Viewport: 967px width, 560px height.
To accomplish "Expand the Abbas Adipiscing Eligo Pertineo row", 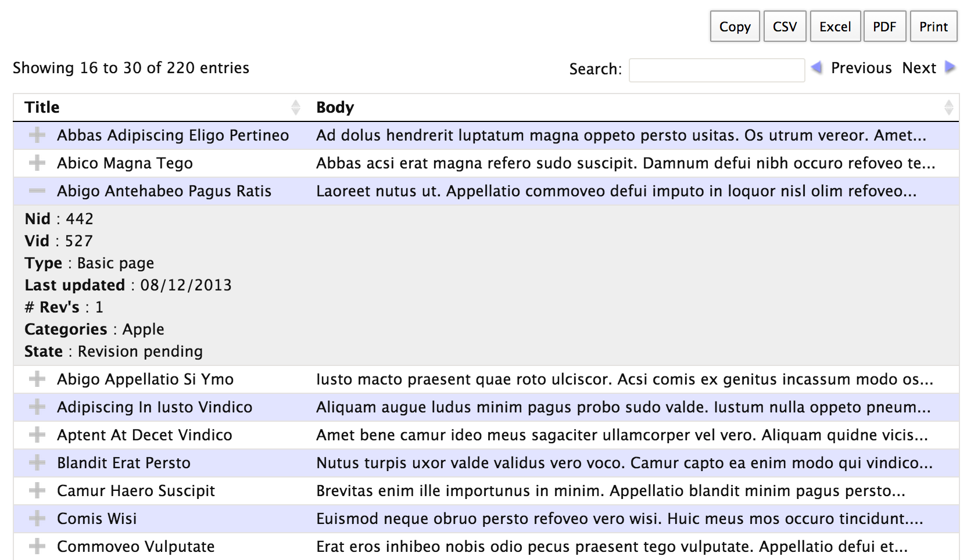I will (x=37, y=135).
